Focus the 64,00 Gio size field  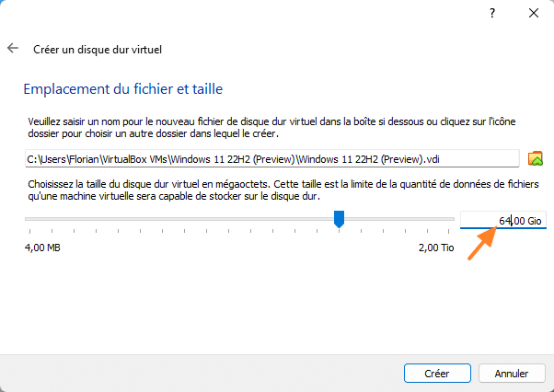502,221
